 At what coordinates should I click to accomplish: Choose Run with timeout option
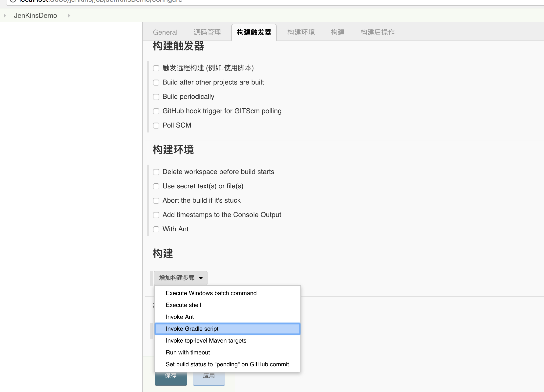tap(188, 352)
